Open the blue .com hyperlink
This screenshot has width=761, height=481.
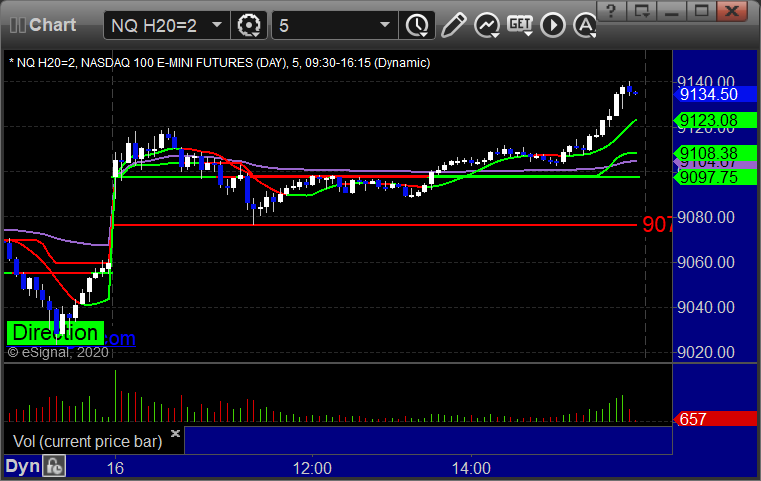119,338
